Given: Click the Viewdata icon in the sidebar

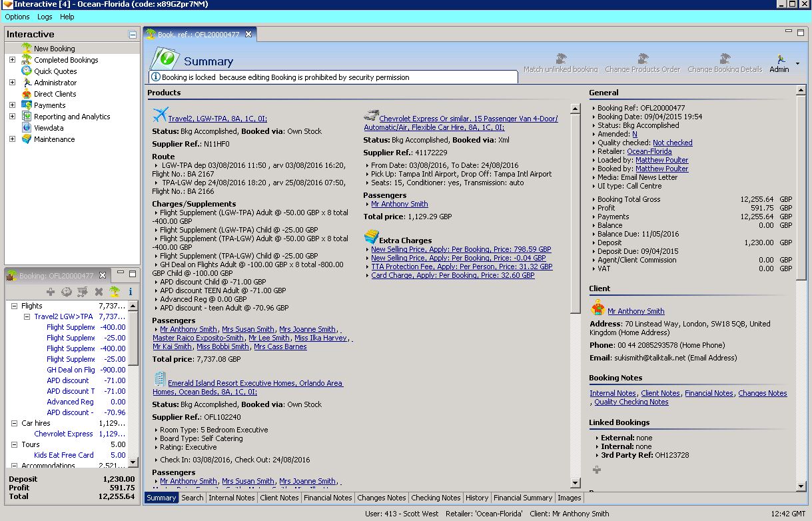Looking at the screenshot, I should [x=27, y=128].
